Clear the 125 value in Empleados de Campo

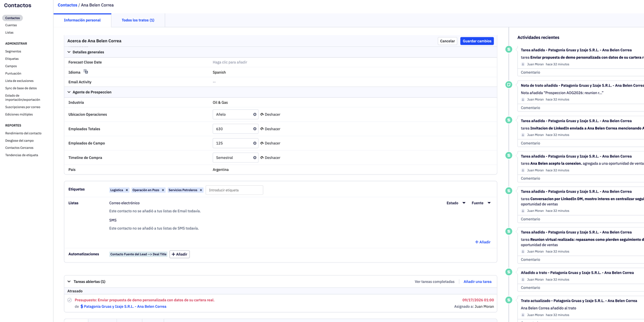click(x=255, y=143)
